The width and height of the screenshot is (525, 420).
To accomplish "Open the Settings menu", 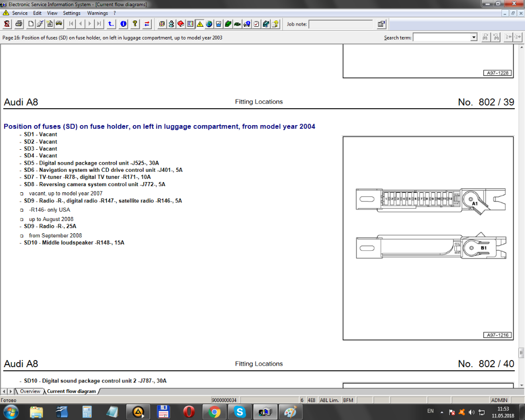I will pos(72,13).
